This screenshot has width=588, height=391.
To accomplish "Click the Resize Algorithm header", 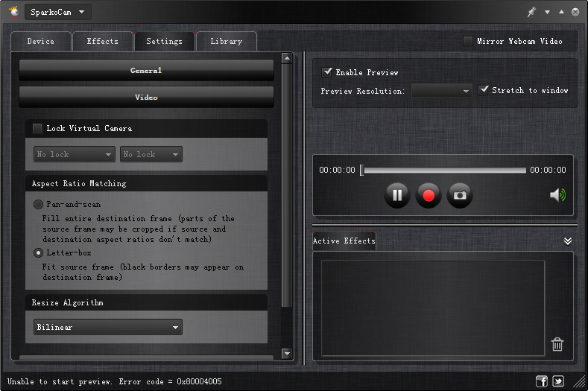I will click(x=146, y=302).
